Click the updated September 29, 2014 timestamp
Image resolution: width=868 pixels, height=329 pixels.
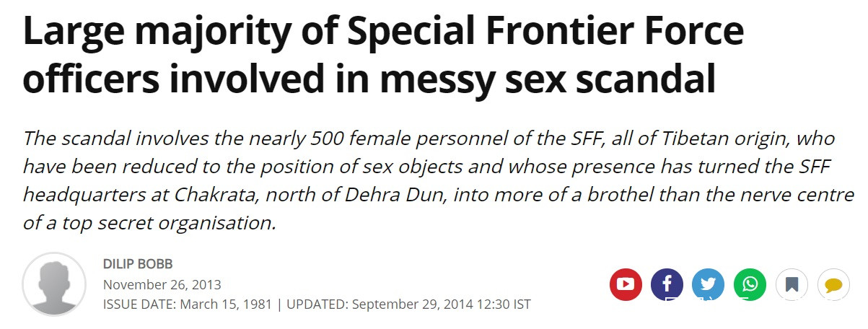coord(441,304)
